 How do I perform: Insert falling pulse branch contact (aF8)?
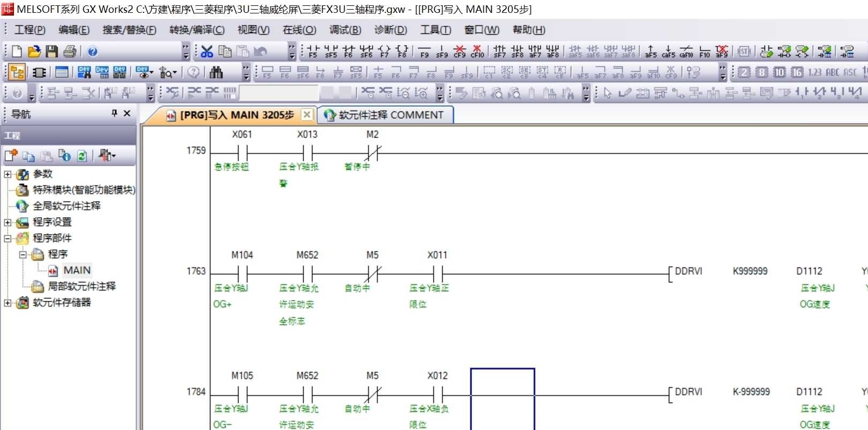[x=553, y=51]
